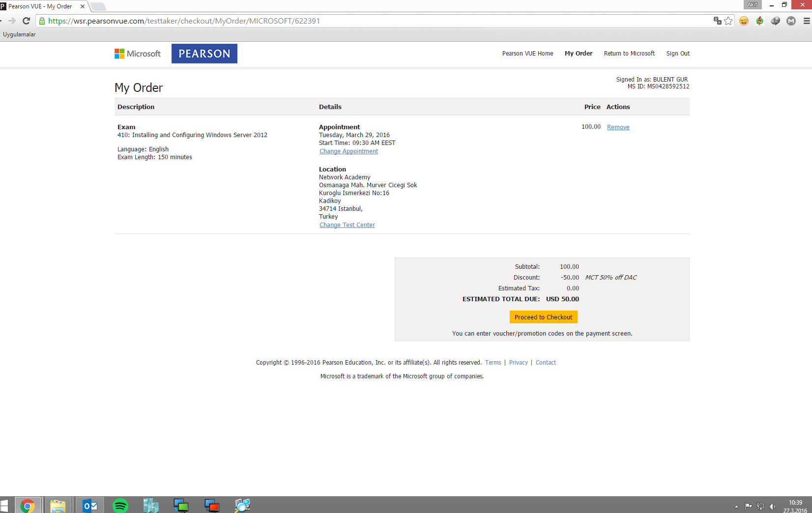The width and height of the screenshot is (812, 513).
Task: Sign Out of the account
Action: tap(678, 54)
